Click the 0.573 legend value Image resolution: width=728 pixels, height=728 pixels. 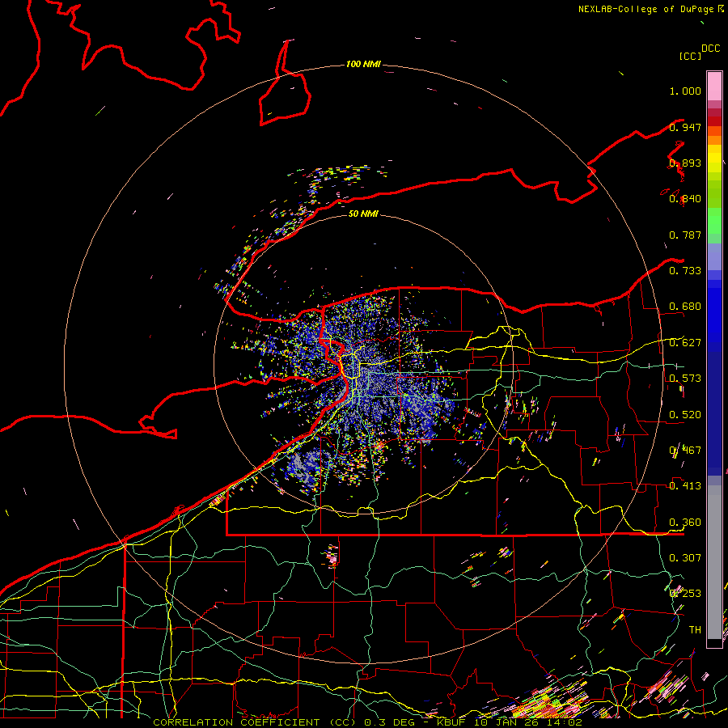click(x=685, y=379)
